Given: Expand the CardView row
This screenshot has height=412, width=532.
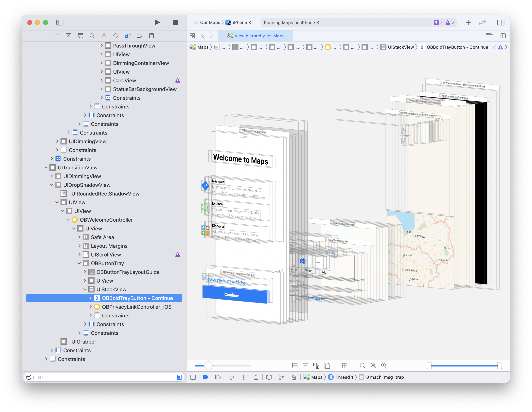Looking at the screenshot, I should tap(102, 80).
